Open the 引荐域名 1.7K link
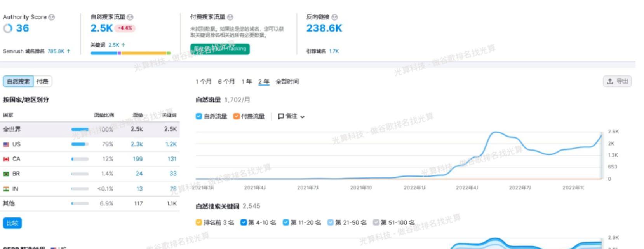The width and height of the screenshot is (644, 249). click(x=334, y=51)
